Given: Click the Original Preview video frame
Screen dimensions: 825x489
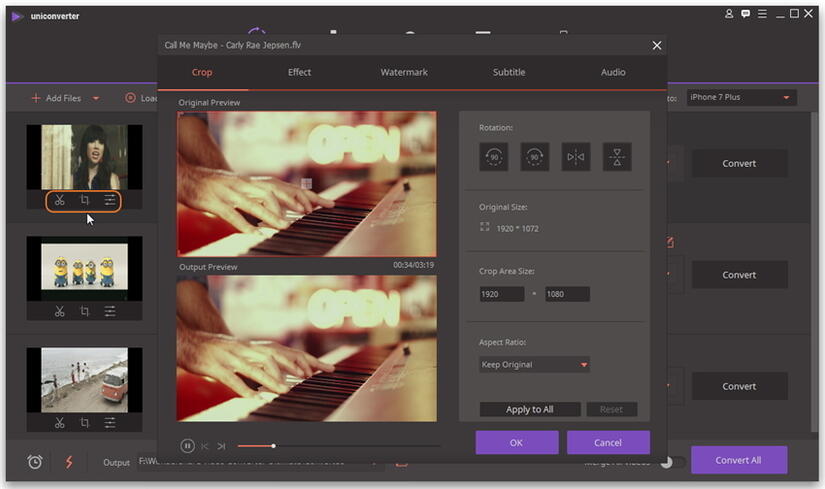Looking at the screenshot, I should point(307,184).
